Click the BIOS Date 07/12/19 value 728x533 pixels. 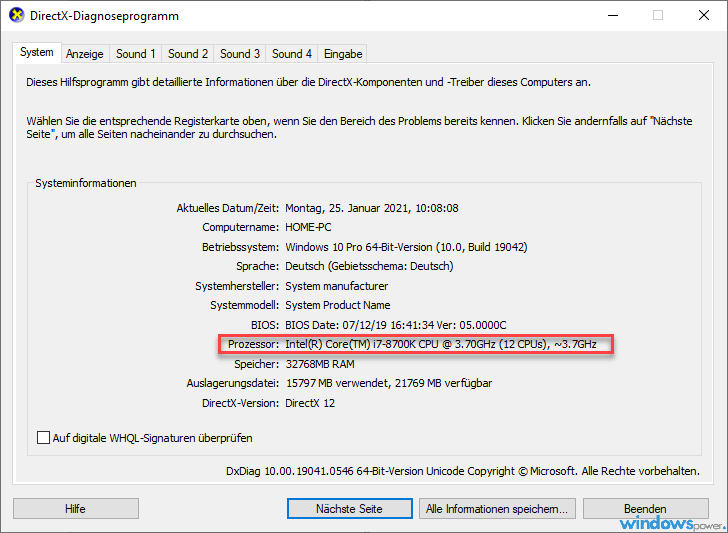tap(396, 325)
